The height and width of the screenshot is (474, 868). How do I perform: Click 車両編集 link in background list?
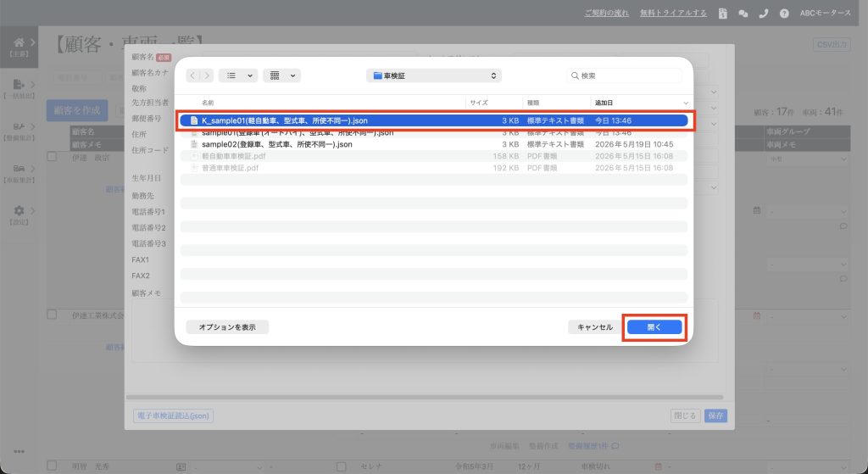[x=504, y=446]
